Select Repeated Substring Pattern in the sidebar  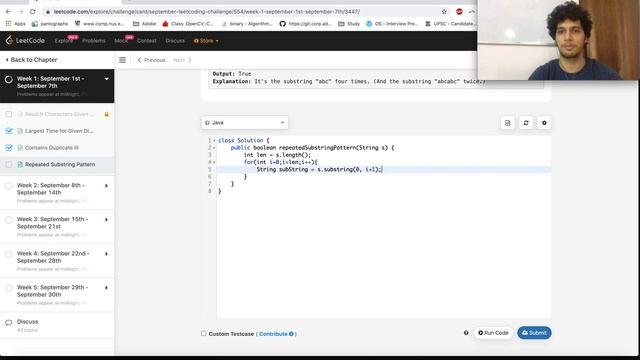click(60, 164)
